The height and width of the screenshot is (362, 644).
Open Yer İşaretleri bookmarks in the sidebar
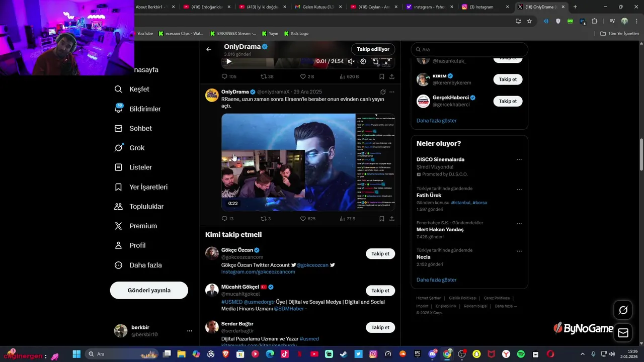[x=141, y=187]
